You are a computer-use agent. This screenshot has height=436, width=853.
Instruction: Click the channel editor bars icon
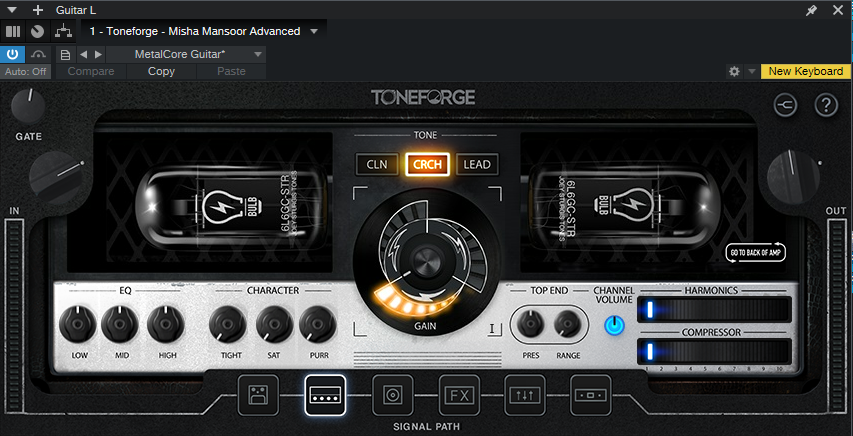point(13,32)
